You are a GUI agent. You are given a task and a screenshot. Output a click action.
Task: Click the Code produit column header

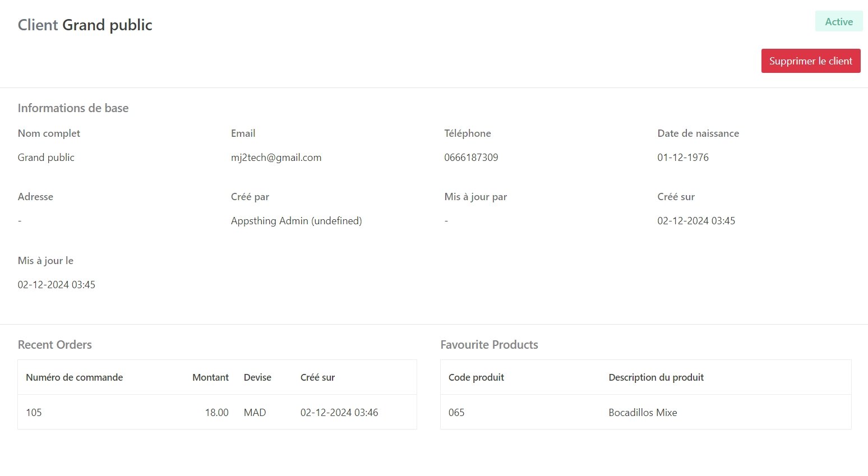tap(476, 377)
